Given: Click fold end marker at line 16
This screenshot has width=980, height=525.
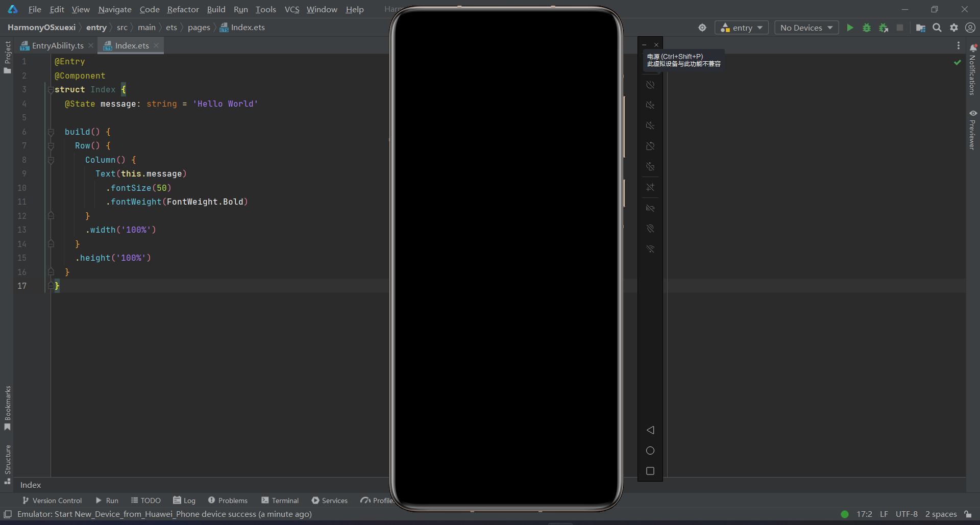Looking at the screenshot, I should point(51,272).
